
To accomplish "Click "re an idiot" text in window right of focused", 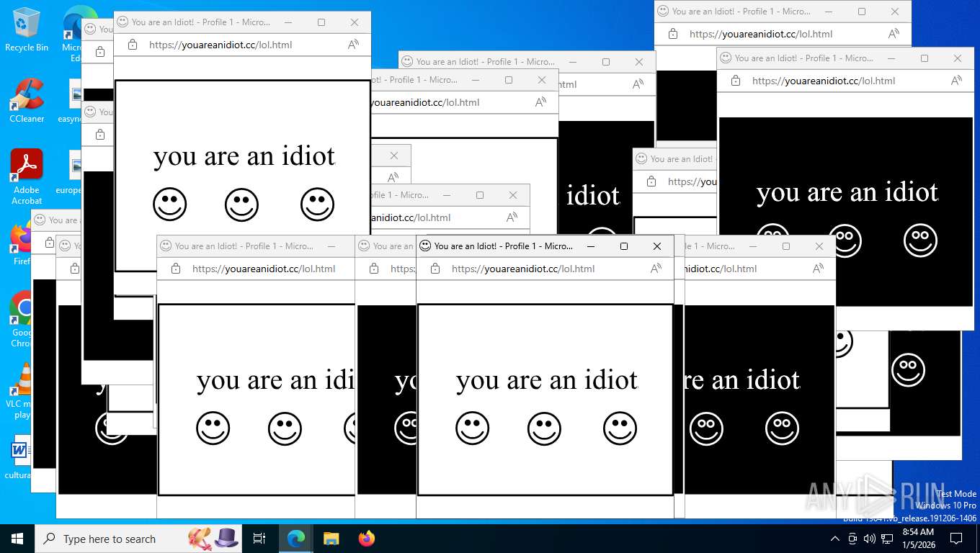I will [743, 379].
